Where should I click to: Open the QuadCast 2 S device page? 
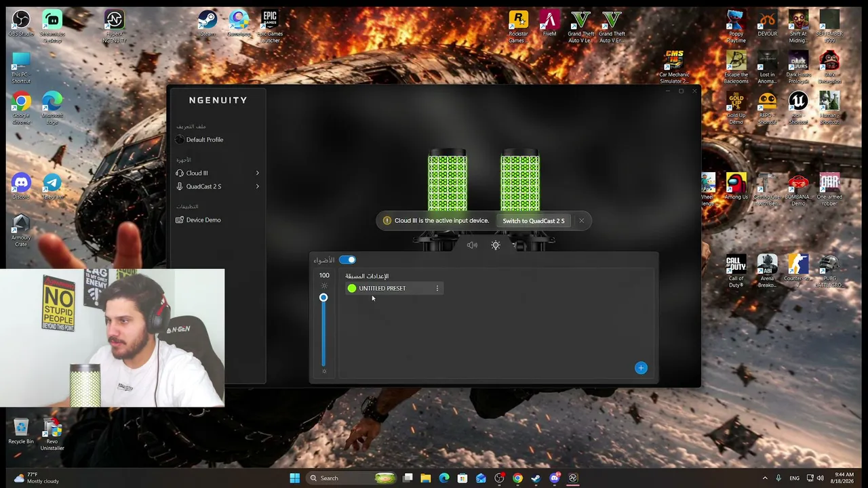pyautogui.click(x=203, y=186)
